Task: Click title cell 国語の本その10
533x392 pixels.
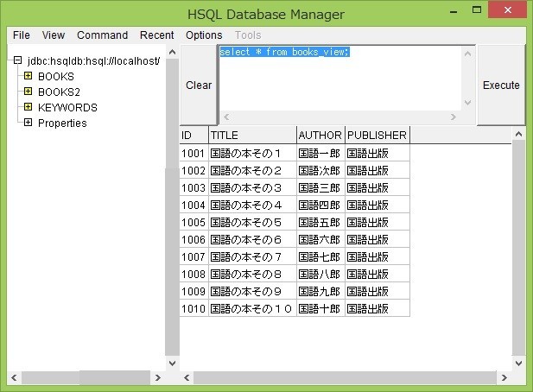Action: point(252,309)
